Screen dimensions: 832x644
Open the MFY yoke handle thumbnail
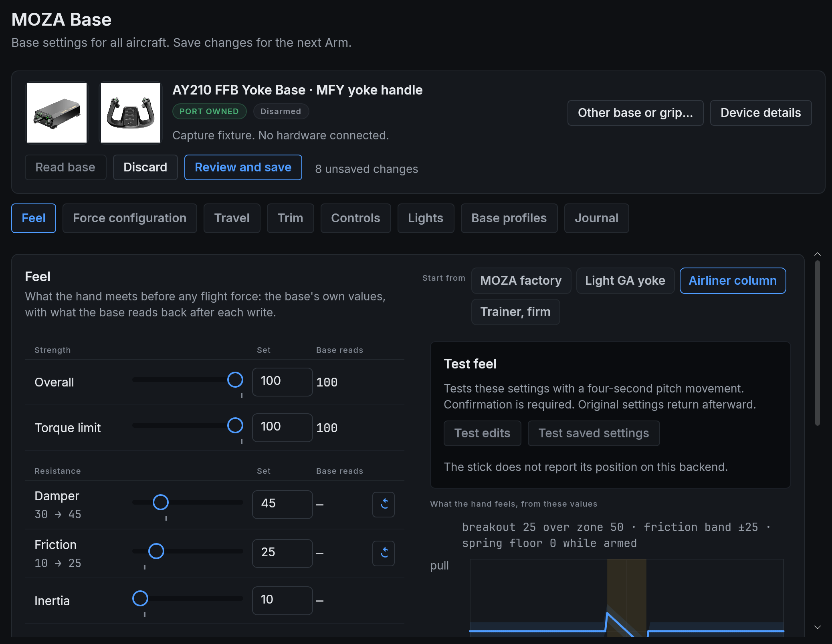pyautogui.click(x=131, y=113)
